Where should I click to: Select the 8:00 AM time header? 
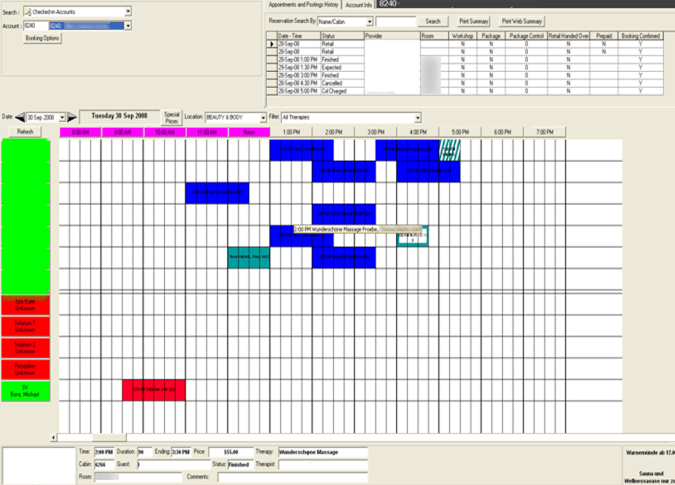[80, 132]
